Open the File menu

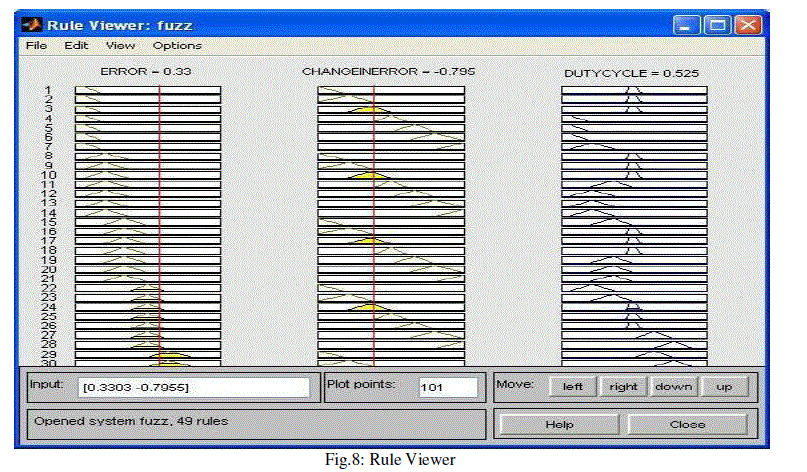(x=36, y=45)
